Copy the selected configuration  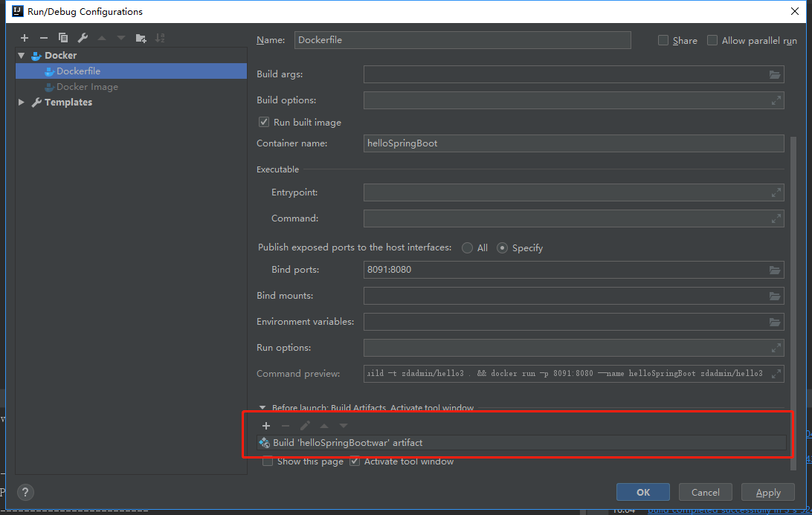62,38
